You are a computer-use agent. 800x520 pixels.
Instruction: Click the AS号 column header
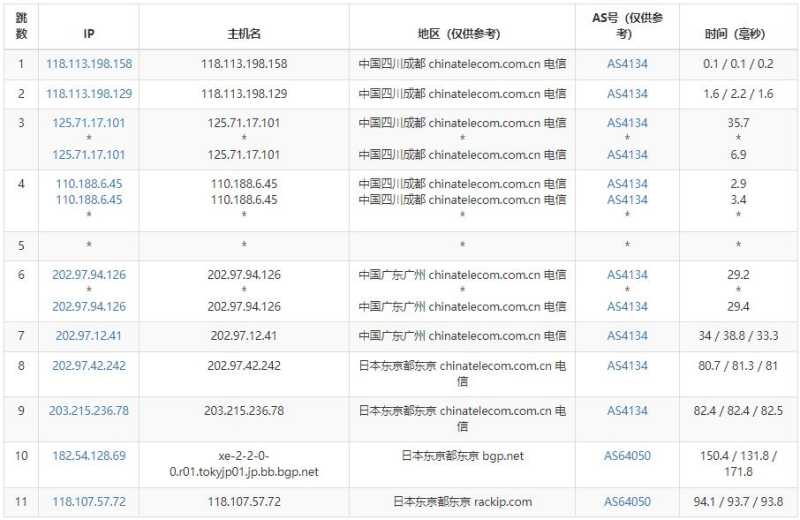pyautogui.click(x=627, y=26)
